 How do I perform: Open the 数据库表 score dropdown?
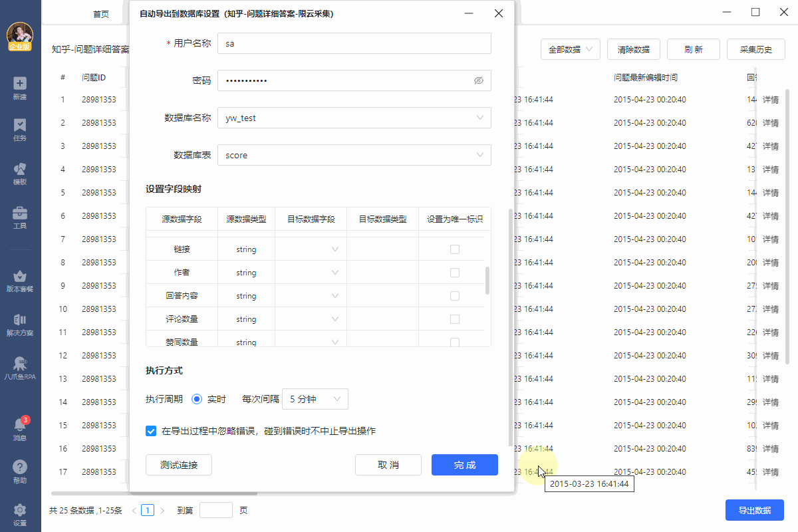click(x=354, y=155)
